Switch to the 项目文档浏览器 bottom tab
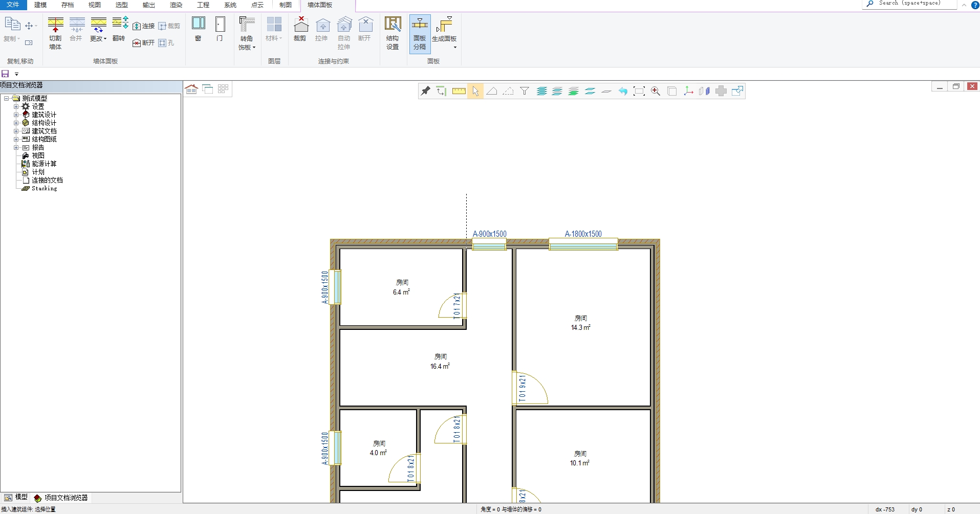The height and width of the screenshot is (514, 980). point(61,497)
